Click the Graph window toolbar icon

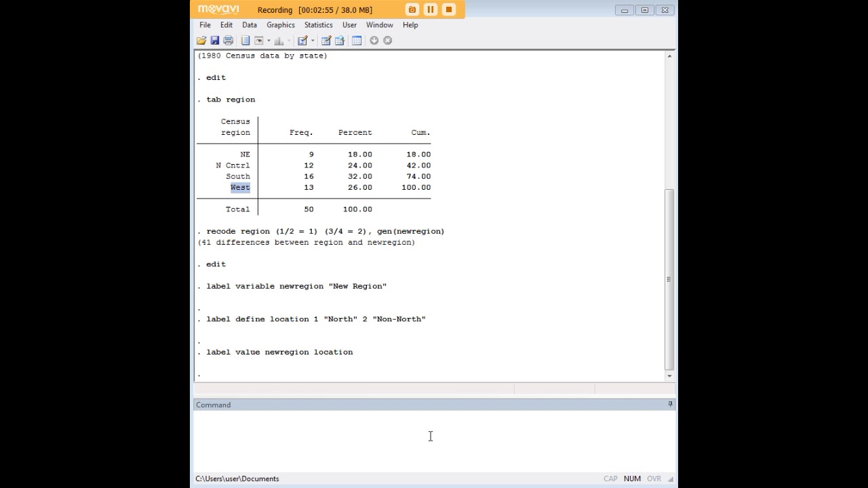[x=279, y=41]
